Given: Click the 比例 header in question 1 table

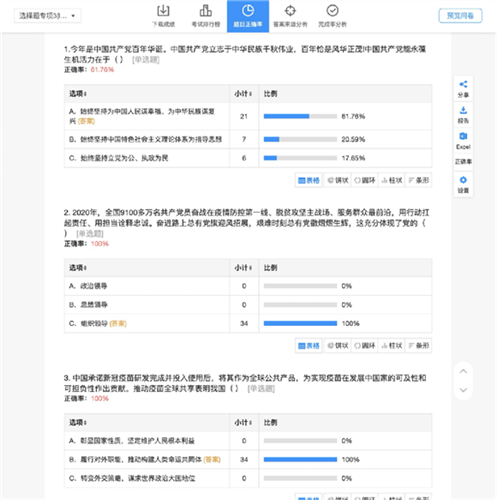Looking at the screenshot, I should 270,94.
